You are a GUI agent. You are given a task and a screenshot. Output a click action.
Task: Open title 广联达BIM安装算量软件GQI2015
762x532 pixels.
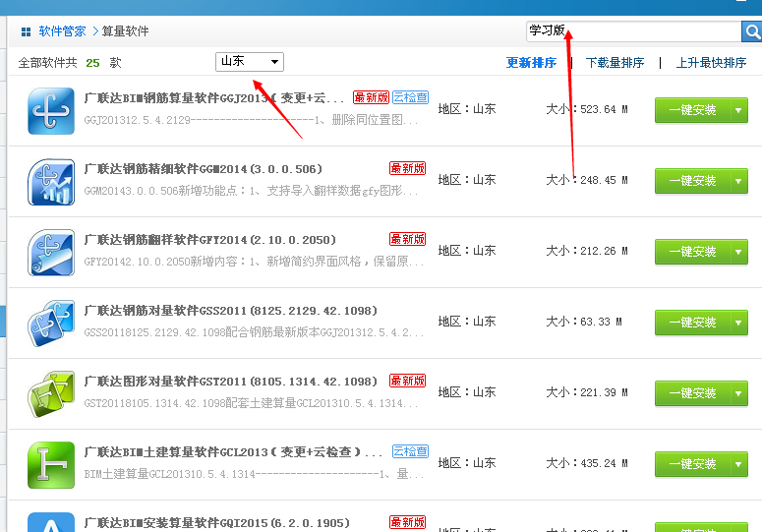tap(216, 523)
